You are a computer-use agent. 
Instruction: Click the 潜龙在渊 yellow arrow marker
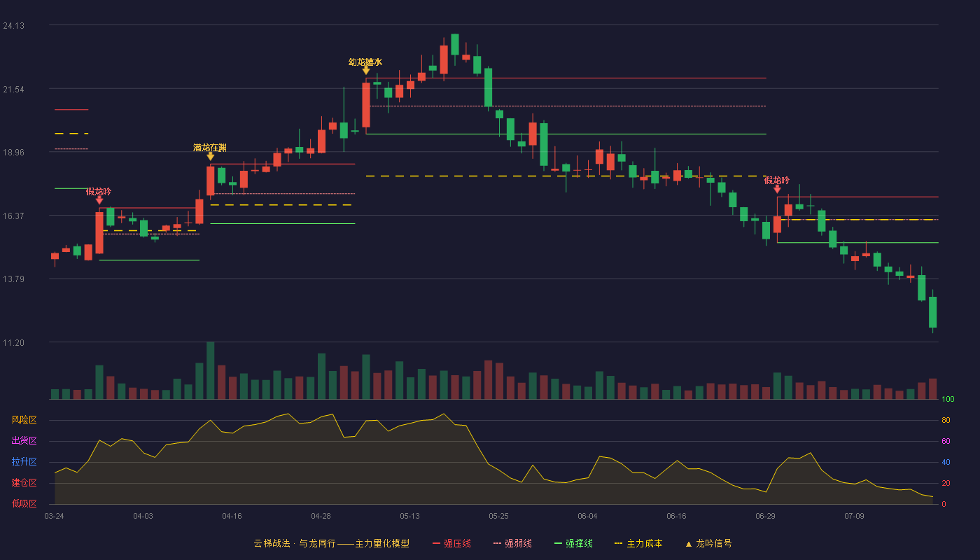[211, 156]
